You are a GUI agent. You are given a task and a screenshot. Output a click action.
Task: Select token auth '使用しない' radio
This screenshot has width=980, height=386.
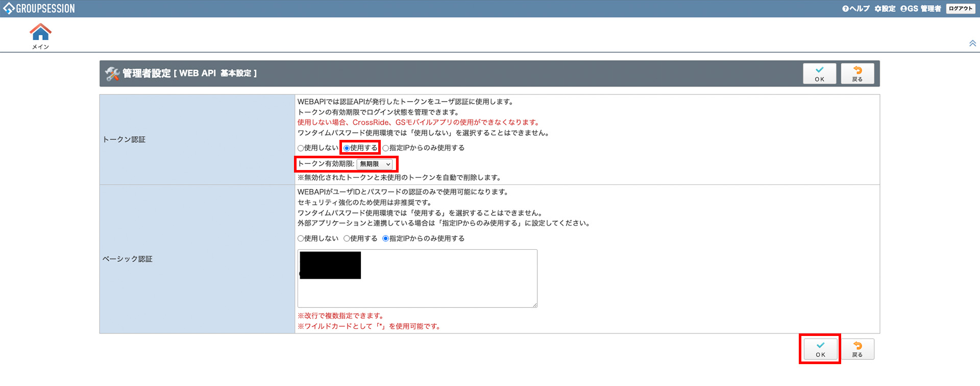click(x=301, y=148)
